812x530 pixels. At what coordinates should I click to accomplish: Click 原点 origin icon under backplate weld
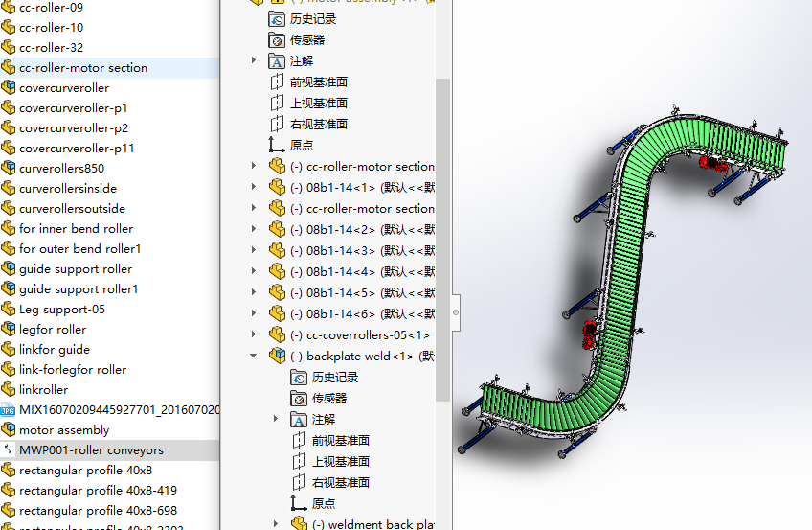[299, 503]
